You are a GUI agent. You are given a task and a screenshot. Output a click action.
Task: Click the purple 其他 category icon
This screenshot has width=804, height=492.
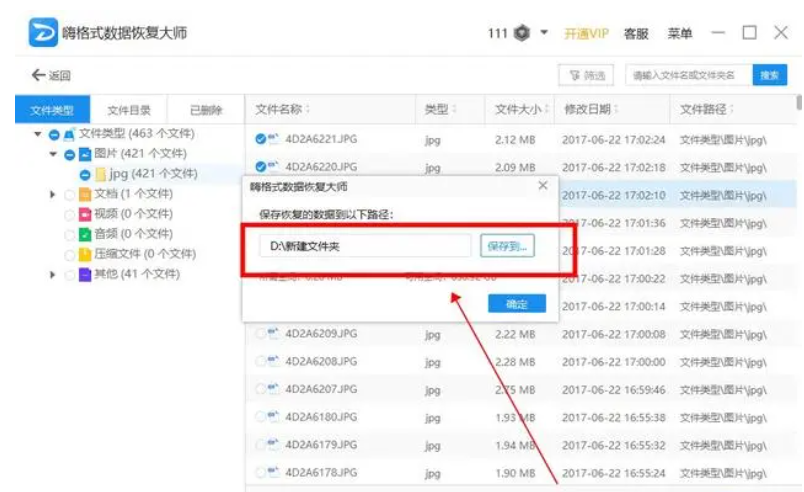click(x=85, y=274)
